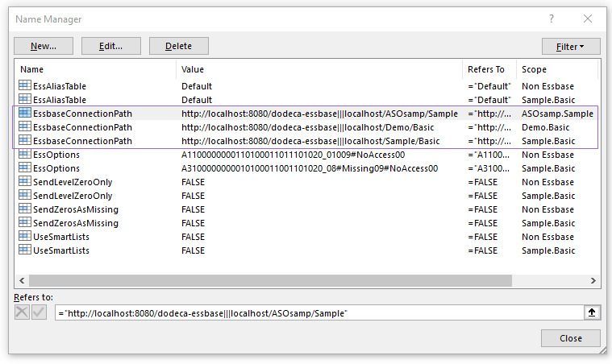This screenshot has height=364, width=612.
Task: Click the Edit... button
Action: (110, 46)
